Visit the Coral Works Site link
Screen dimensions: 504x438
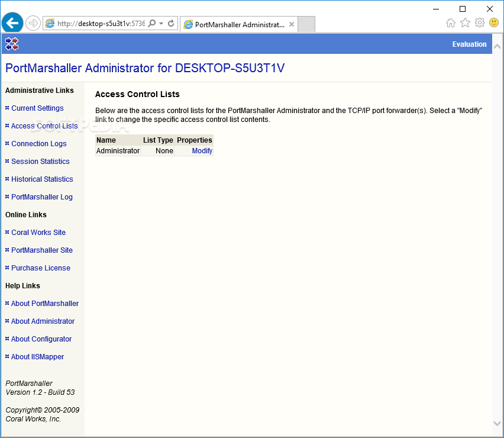(38, 232)
